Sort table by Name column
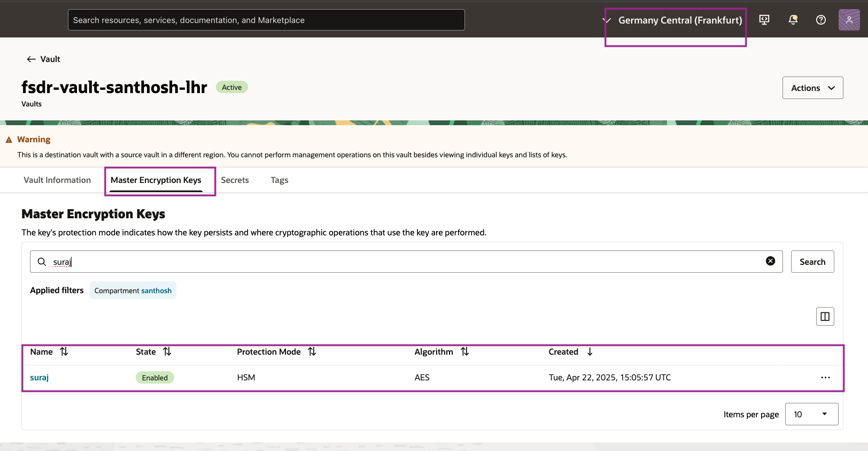Viewport: 868px width, 451px height. pos(64,351)
